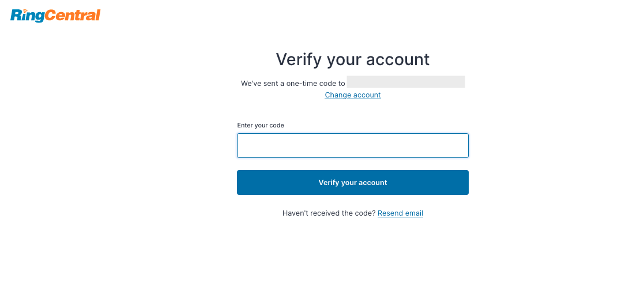Focus the Enter your code input field

(353, 145)
